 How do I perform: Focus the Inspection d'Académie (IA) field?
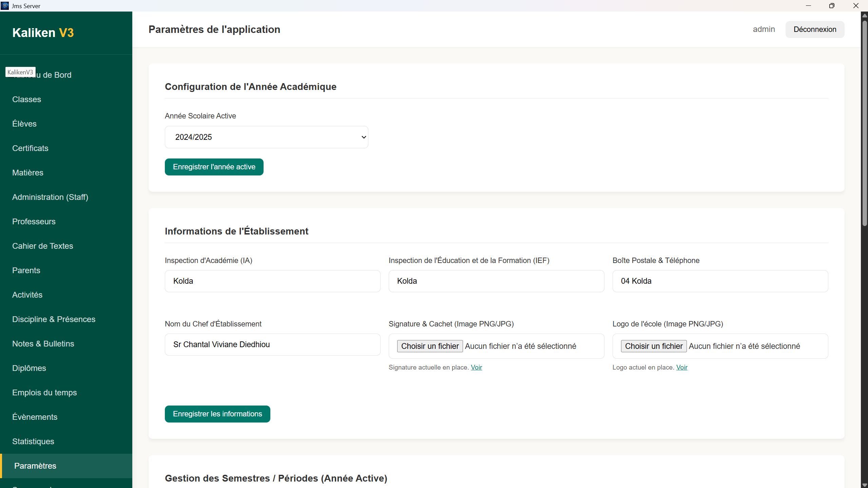(x=272, y=281)
